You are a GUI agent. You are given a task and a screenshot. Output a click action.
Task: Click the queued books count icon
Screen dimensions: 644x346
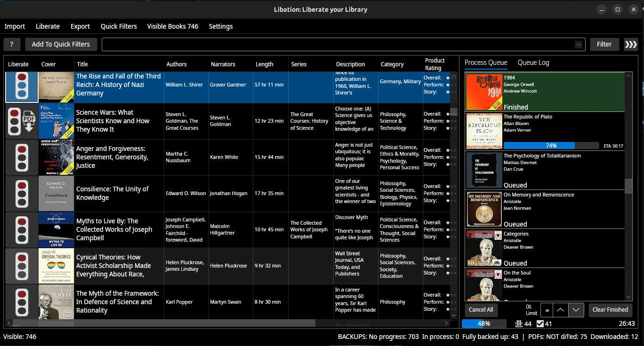[x=519, y=323]
